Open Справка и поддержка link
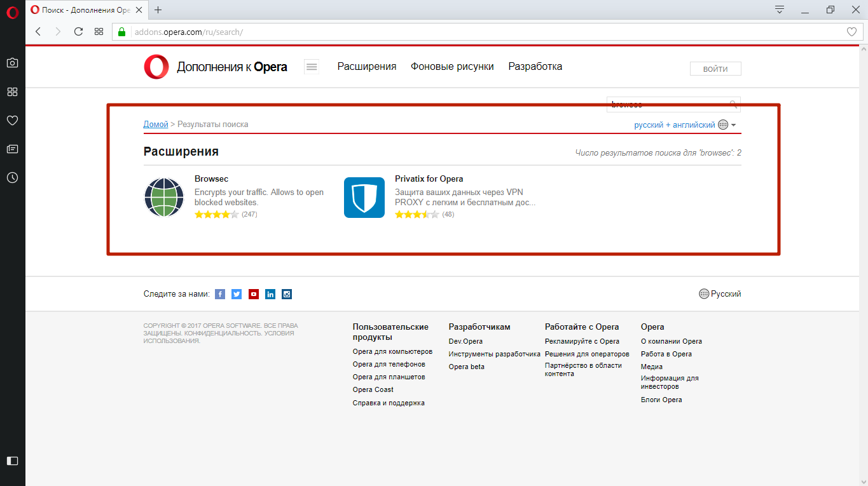 (x=389, y=403)
